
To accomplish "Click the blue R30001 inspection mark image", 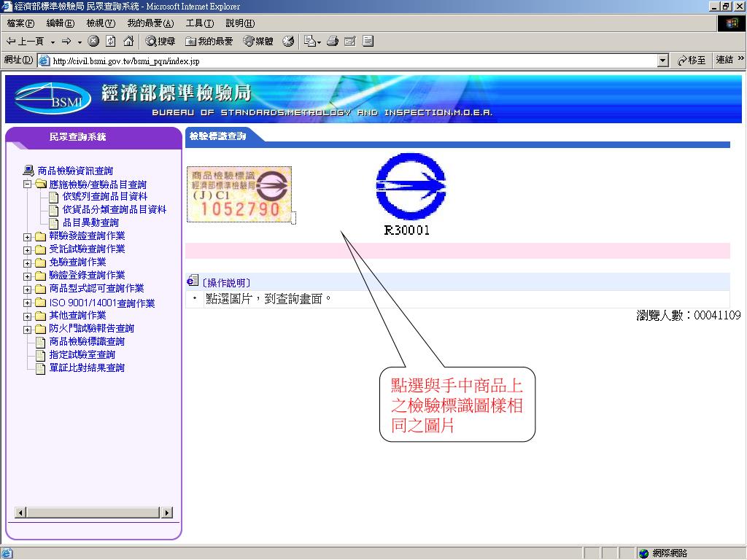I will click(411, 187).
